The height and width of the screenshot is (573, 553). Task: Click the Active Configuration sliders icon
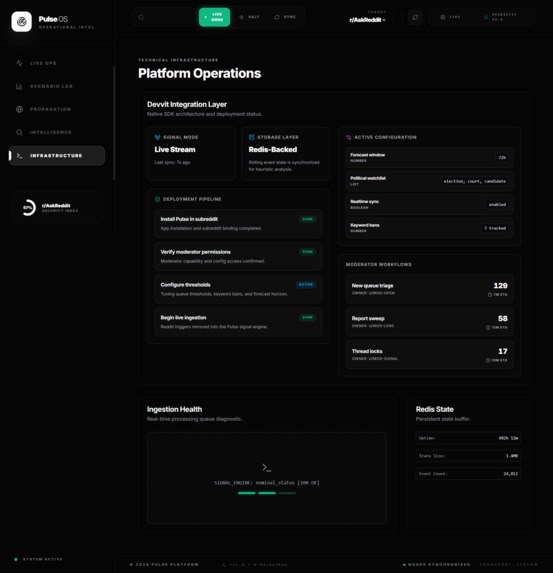tap(349, 137)
